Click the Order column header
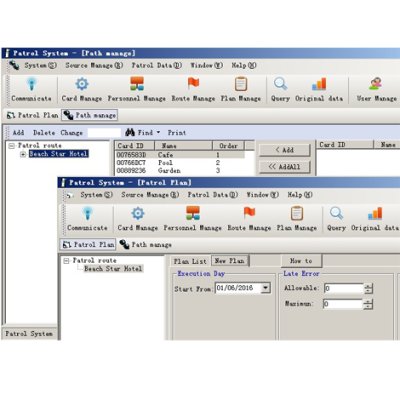Viewport: 400px width, 400px height. (228, 146)
